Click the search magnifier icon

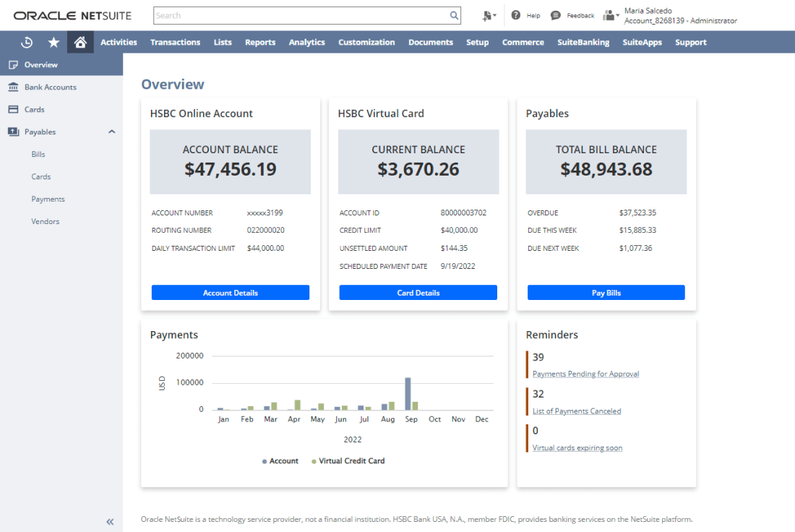click(x=454, y=16)
